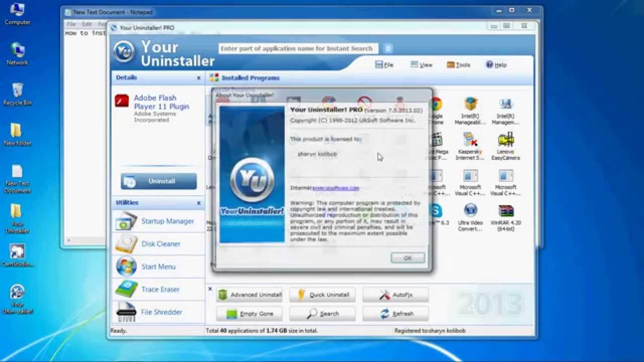Click OK in the About dialog
This screenshot has height=362, width=644.
pos(407,257)
